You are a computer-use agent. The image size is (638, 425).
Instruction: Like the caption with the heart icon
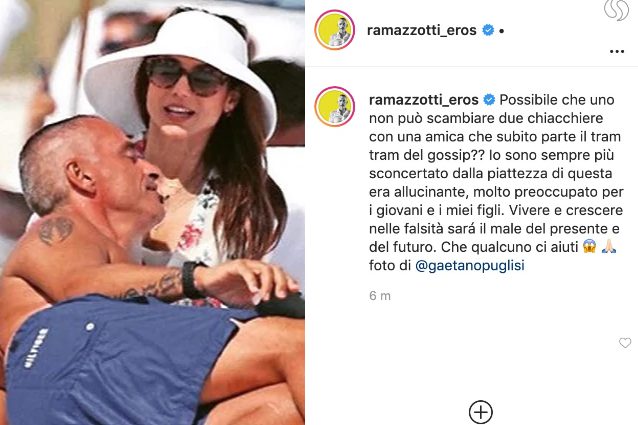625,343
